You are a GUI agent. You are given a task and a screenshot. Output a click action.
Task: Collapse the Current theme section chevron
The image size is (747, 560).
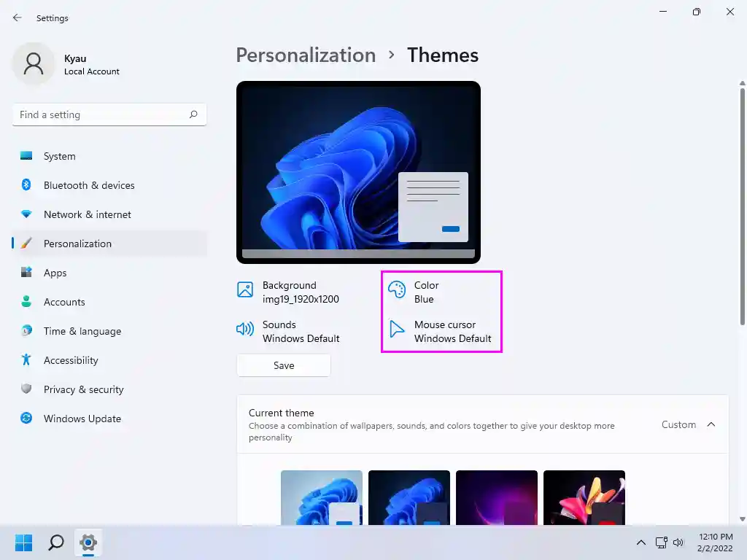pos(711,424)
